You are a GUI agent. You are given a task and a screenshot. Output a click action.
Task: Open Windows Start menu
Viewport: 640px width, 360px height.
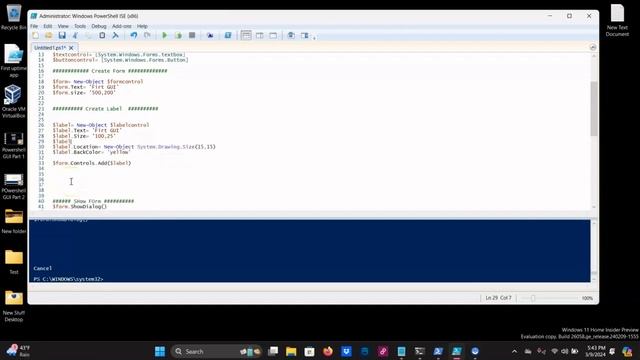click(160, 351)
